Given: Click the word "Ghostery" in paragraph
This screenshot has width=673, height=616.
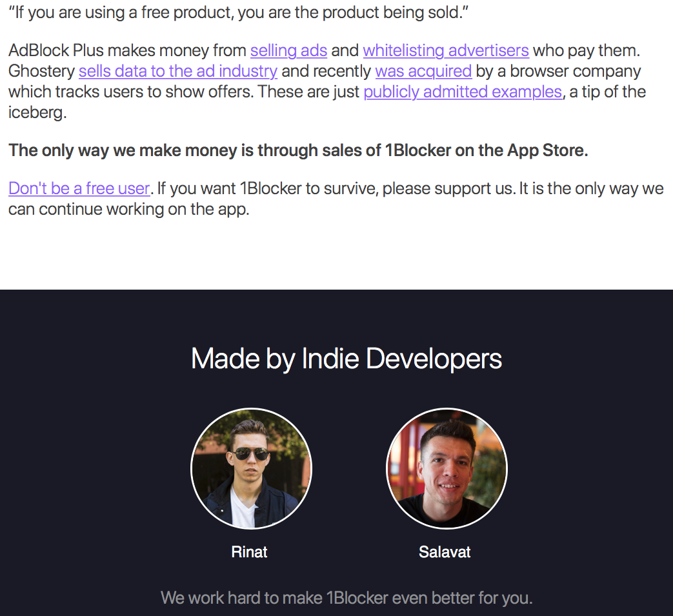Looking at the screenshot, I should 41,71.
